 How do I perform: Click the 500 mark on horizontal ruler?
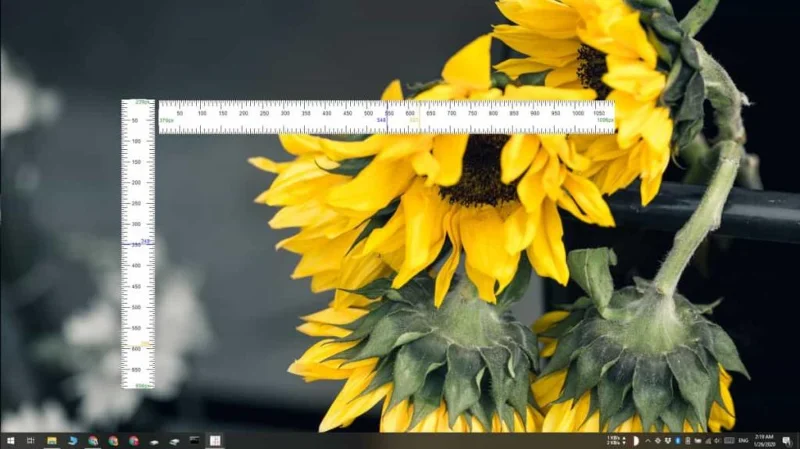[x=368, y=113]
